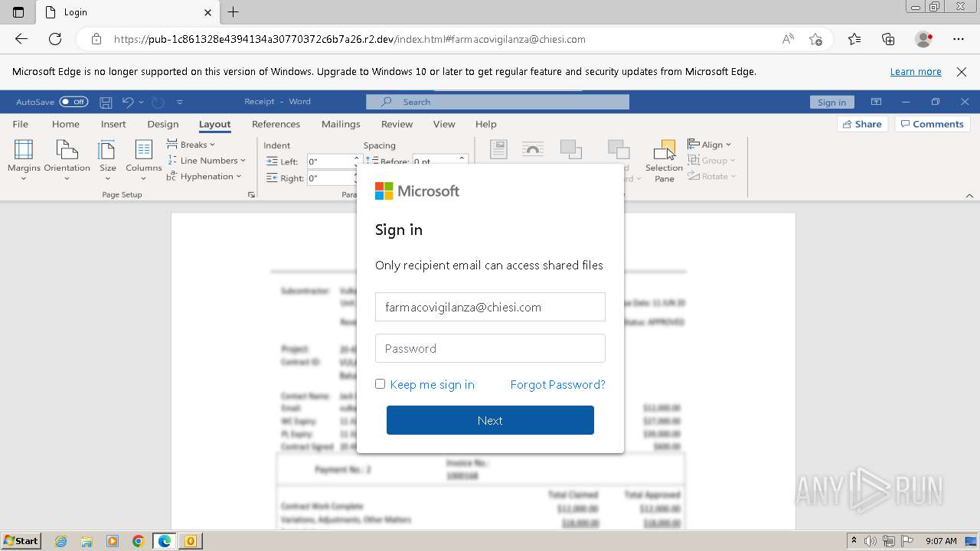
Task: Click Word title bar Sign in button
Action: pyautogui.click(x=831, y=102)
